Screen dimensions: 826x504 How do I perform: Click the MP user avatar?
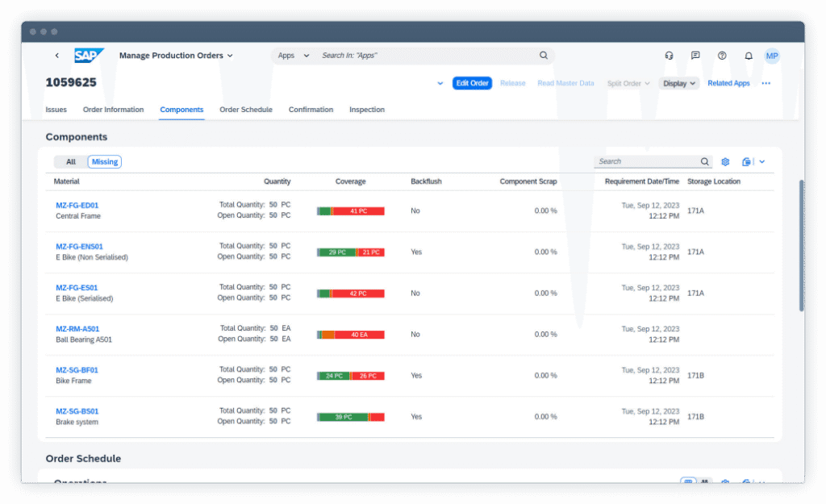(x=772, y=56)
